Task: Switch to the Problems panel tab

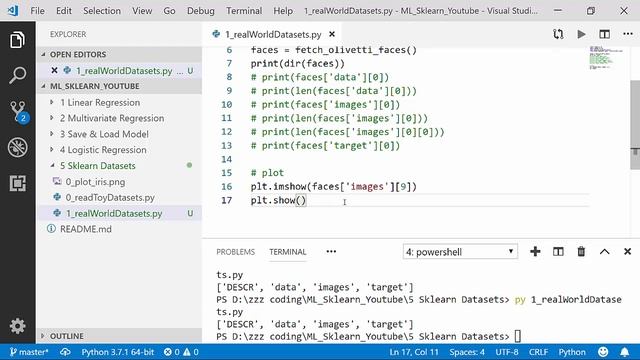Action: [236, 252]
